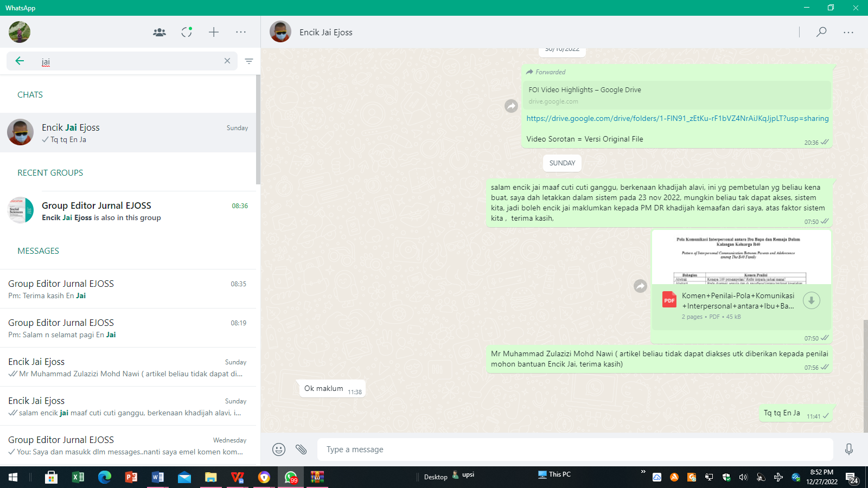Toggle the unread chats filter icon
Image resolution: width=868 pixels, height=488 pixels.
pyautogui.click(x=249, y=61)
